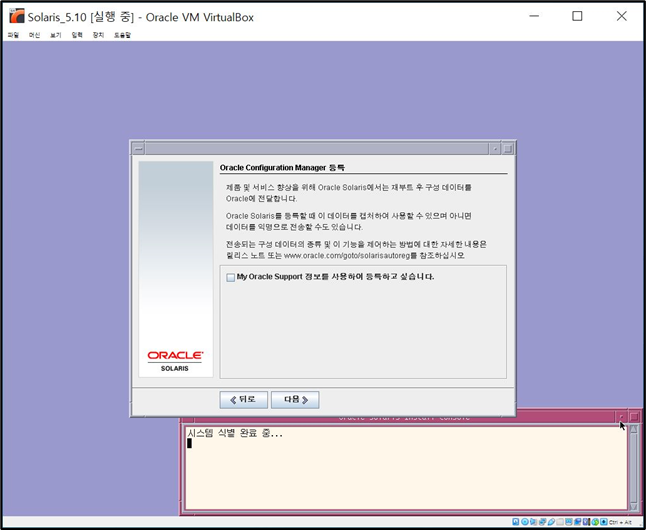Check the My Oracle Support registration checkbox
Viewport: 646px width, 530px height.
tap(230, 277)
